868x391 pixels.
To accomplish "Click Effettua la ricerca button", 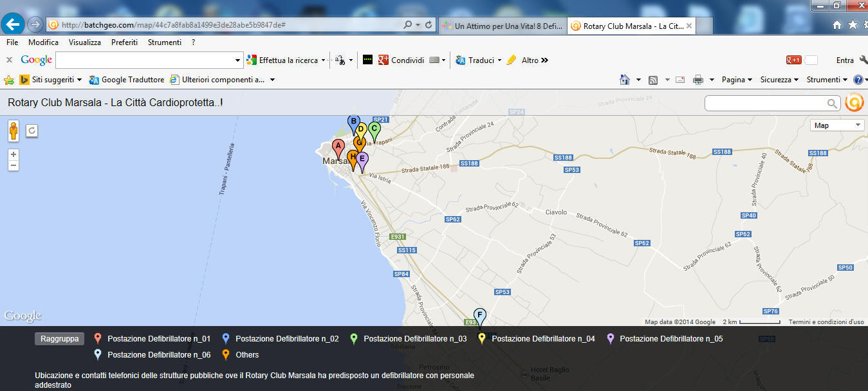I will (282, 60).
